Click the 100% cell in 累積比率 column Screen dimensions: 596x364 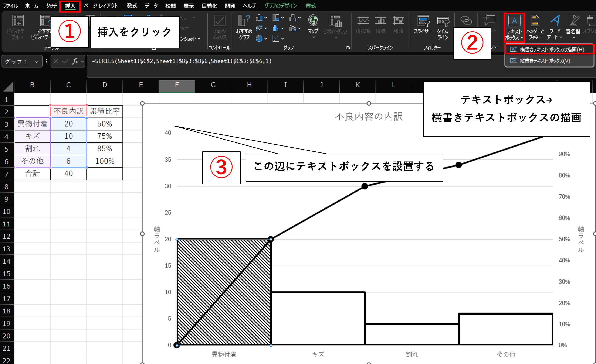(105, 161)
